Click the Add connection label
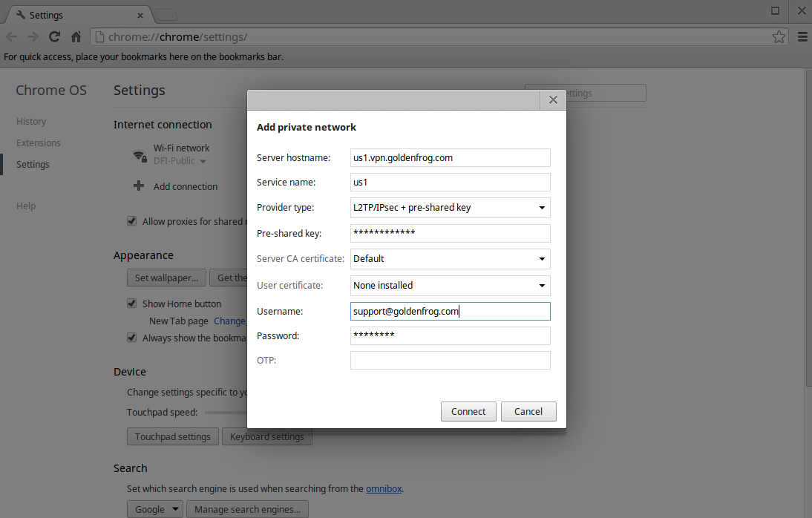Viewport: 812px width, 518px height. (x=186, y=186)
